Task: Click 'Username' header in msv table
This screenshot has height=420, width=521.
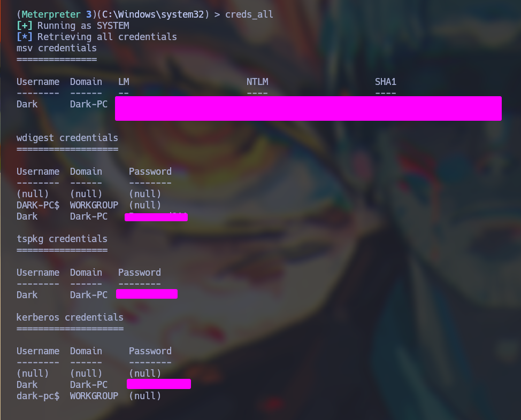Action: (38, 82)
